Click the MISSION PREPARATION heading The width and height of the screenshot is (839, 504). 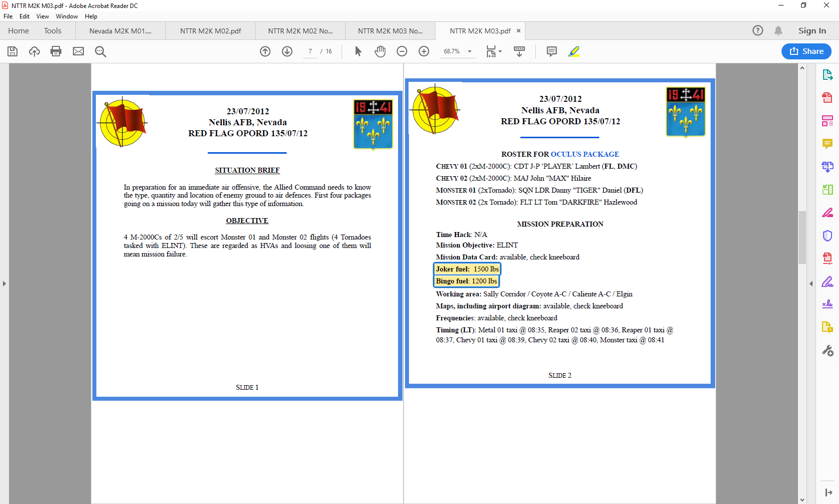point(560,224)
